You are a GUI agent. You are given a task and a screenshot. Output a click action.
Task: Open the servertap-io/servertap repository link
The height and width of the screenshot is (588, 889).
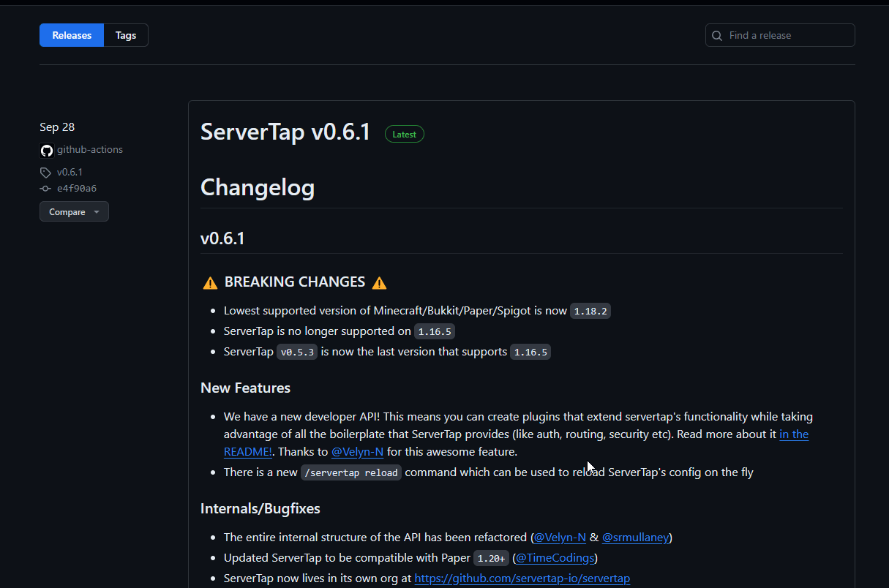tap(522, 578)
